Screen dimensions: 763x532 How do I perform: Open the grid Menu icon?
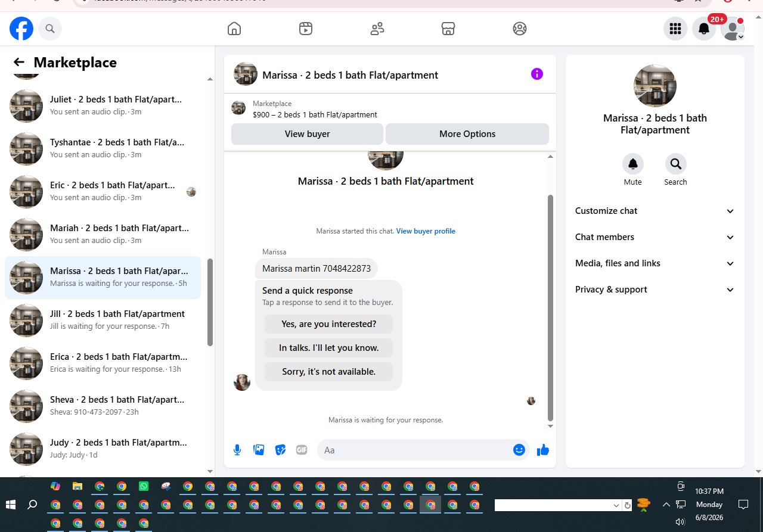pyautogui.click(x=675, y=29)
